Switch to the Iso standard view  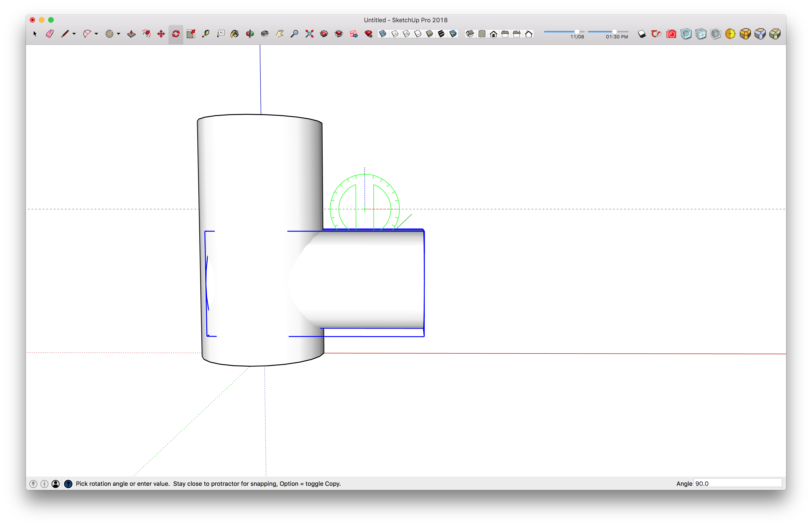click(470, 34)
